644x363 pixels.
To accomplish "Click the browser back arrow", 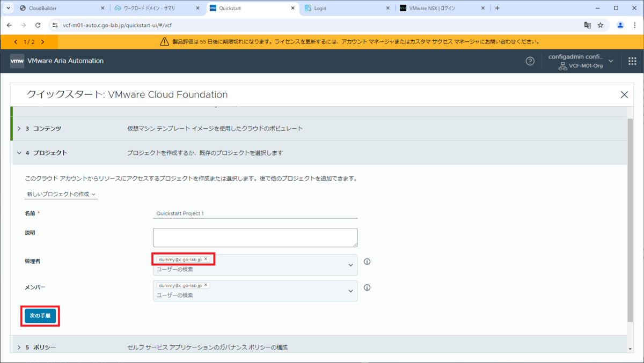I will pos(10,25).
